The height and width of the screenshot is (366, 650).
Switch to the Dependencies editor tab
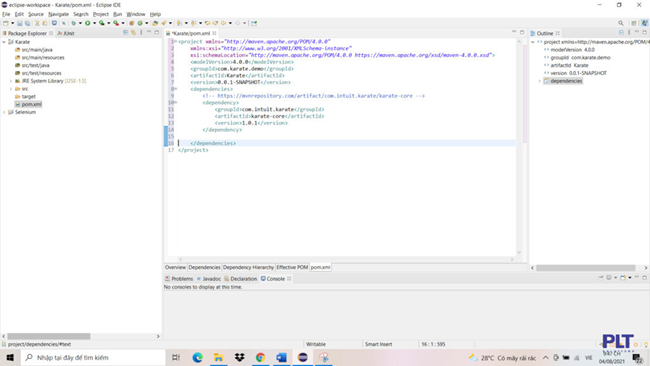click(x=204, y=267)
